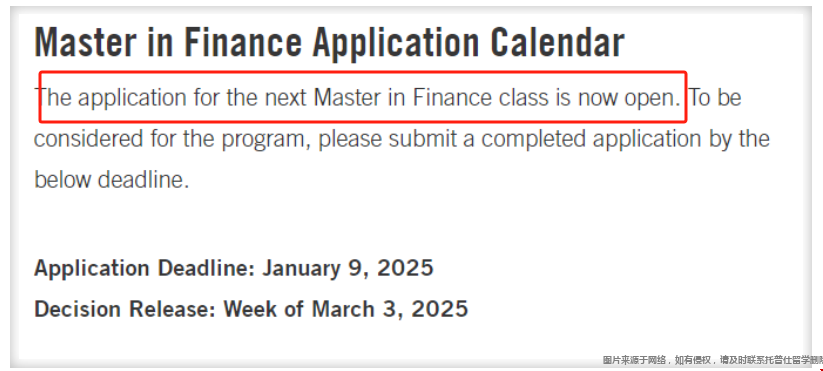Click the phrase 'To be' after the red box

click(x=715, y=98)
